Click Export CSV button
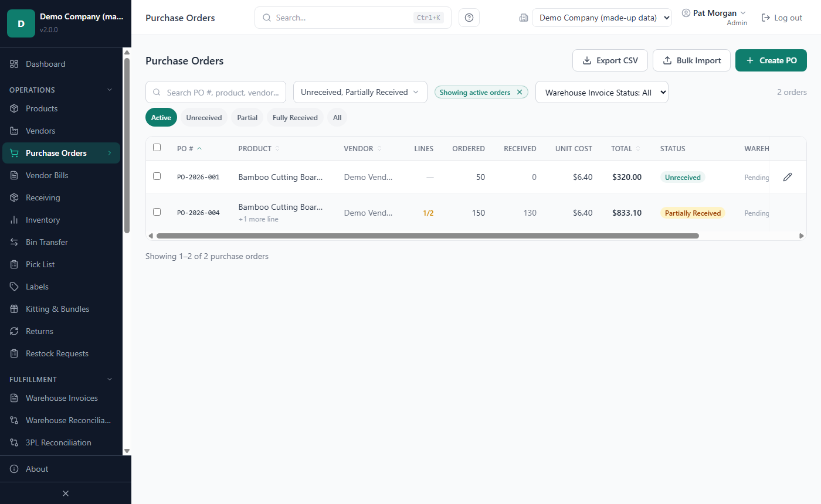Image resolution: width=821 pixels, height=504 pixels. (610, 60)
